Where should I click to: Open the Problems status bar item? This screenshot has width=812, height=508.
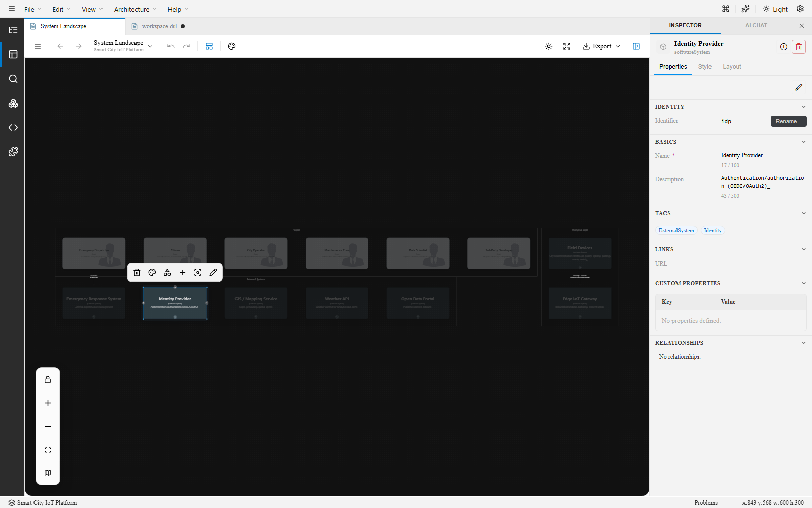click(x=706, y=503)
